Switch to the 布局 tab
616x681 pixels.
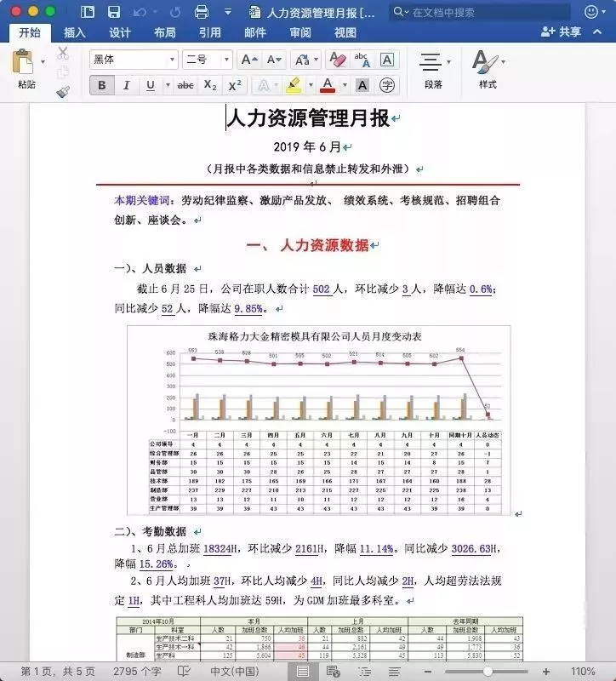pyautogui.click(x=165, y=32)
